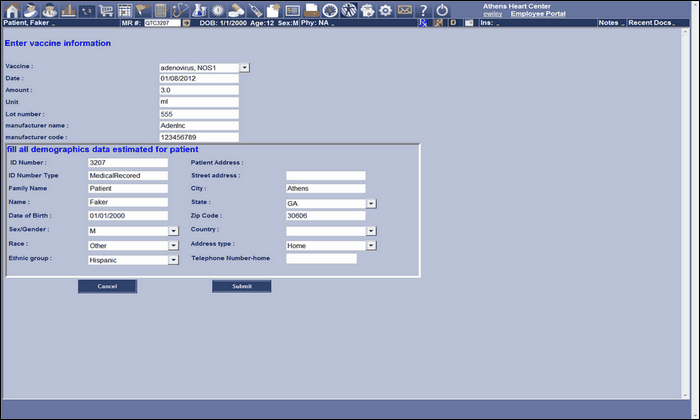
Task: Open the Notes menu
Action: pyautogui.click(x=609, y=21)
